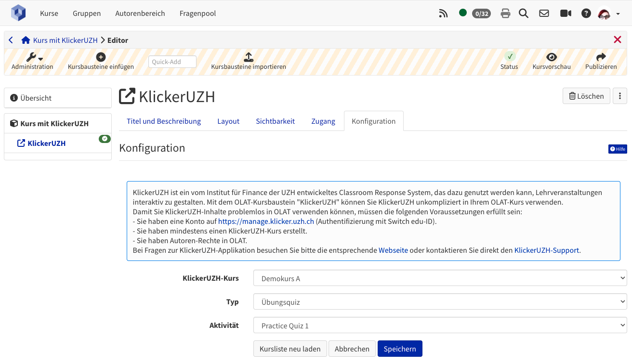Click the Publizieren arrow icon

pos(601,57)
